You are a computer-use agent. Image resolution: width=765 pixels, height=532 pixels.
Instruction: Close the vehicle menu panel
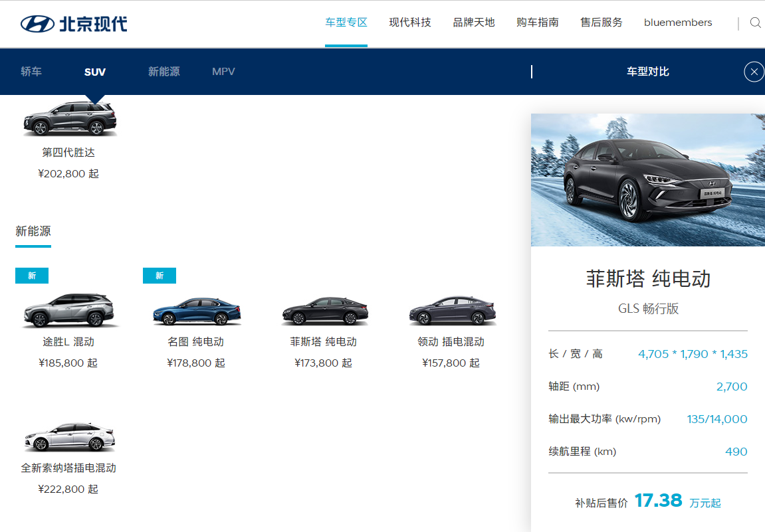[x=754, y=72]
